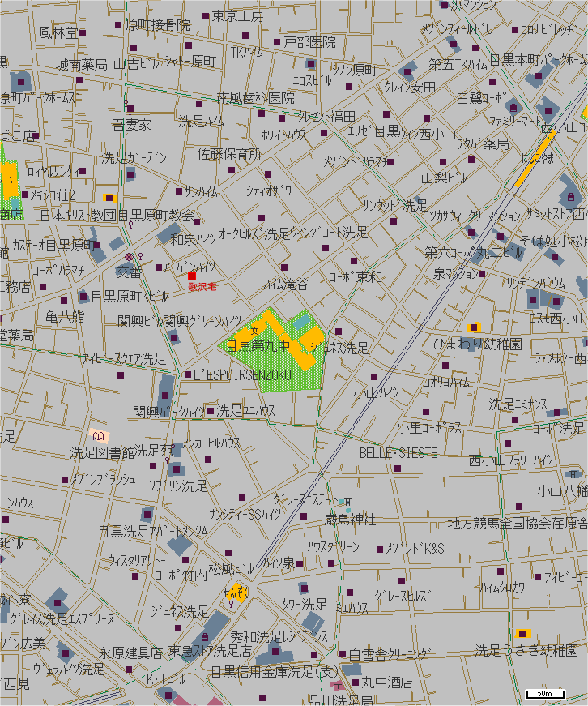Click the orange にしこやま station platform
Screen dimensions: 588x706
coord(536,160)
